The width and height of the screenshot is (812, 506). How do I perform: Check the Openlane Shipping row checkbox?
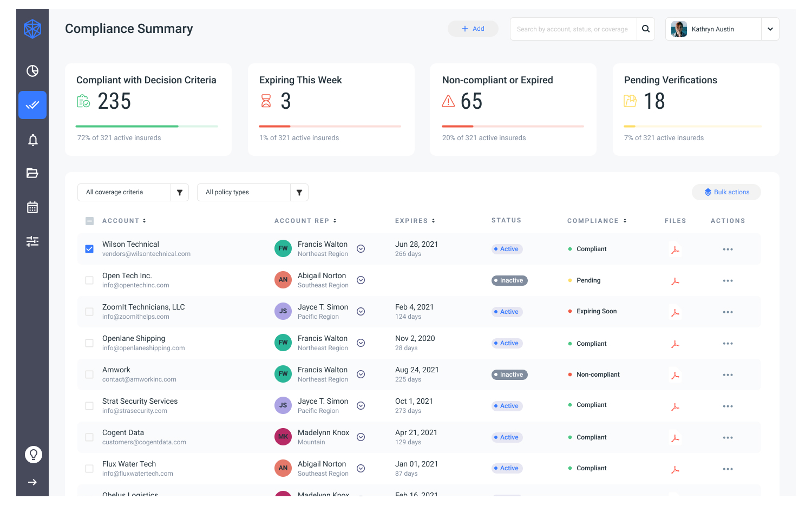pos(89,343)
